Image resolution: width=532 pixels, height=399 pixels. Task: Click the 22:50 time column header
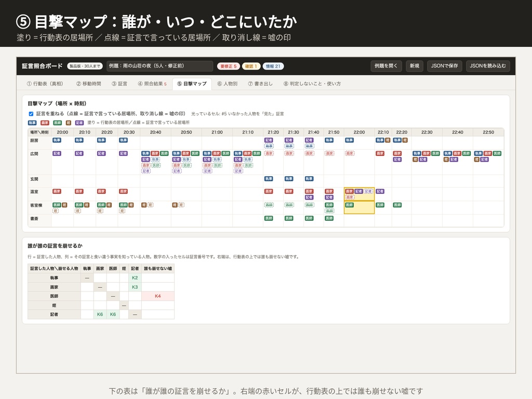click(x=488, y=132)
